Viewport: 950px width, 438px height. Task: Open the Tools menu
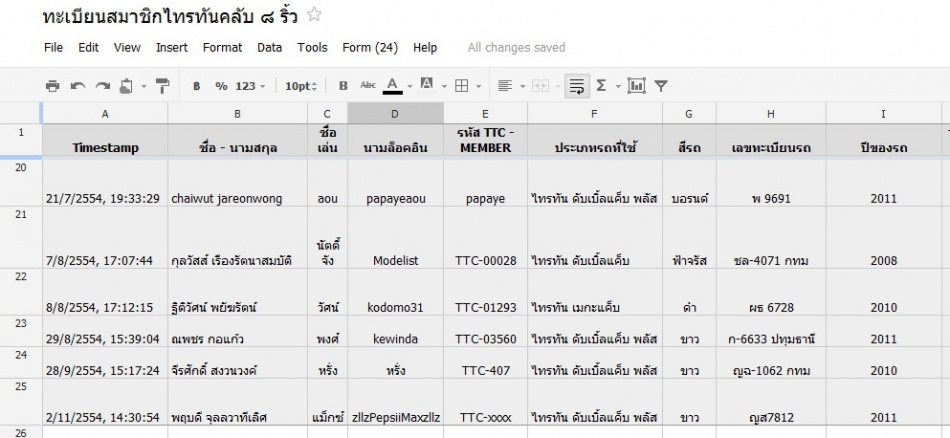(312, 47)
